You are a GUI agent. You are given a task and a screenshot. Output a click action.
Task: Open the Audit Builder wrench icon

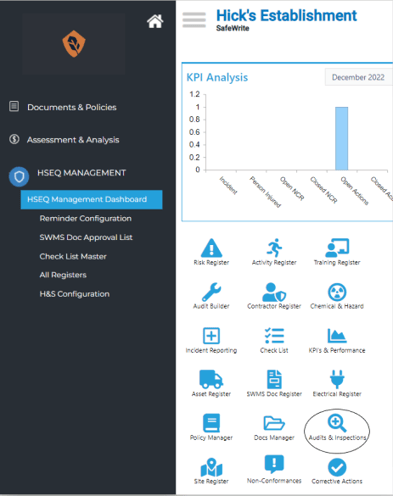211,292
